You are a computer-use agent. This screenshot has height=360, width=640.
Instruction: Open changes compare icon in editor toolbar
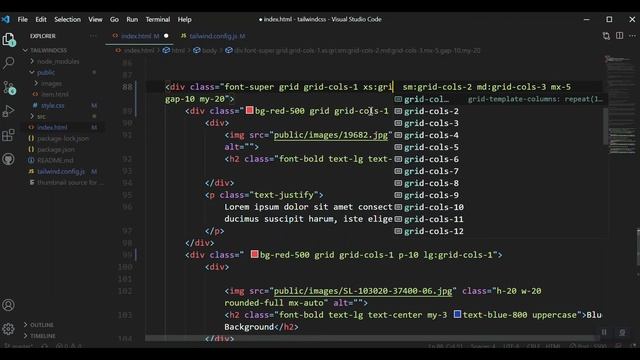[x=606, y=36]
